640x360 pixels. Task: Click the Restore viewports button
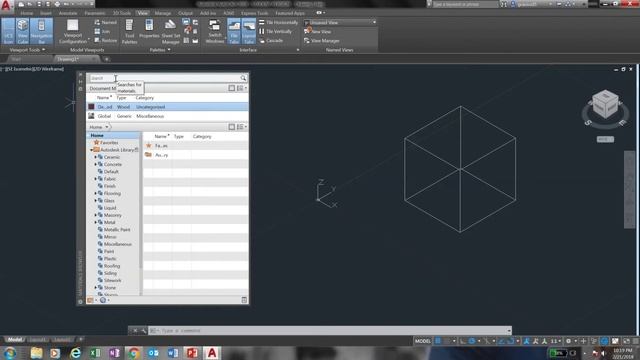click(105, 40)
